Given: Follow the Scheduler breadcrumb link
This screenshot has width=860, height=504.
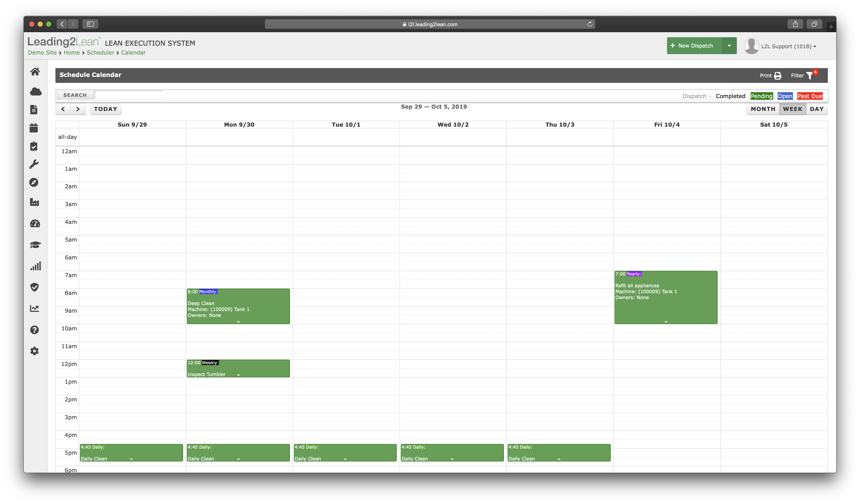Looking at the screenshot, I should [x=100, y=52].
